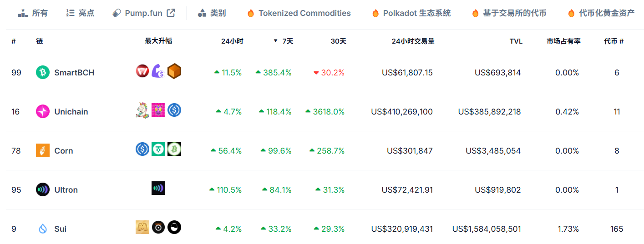Open the Polkadot 生态系统 category
This screenshot has height=244, width=644.
pyautogui.click(x=411, y=13)
